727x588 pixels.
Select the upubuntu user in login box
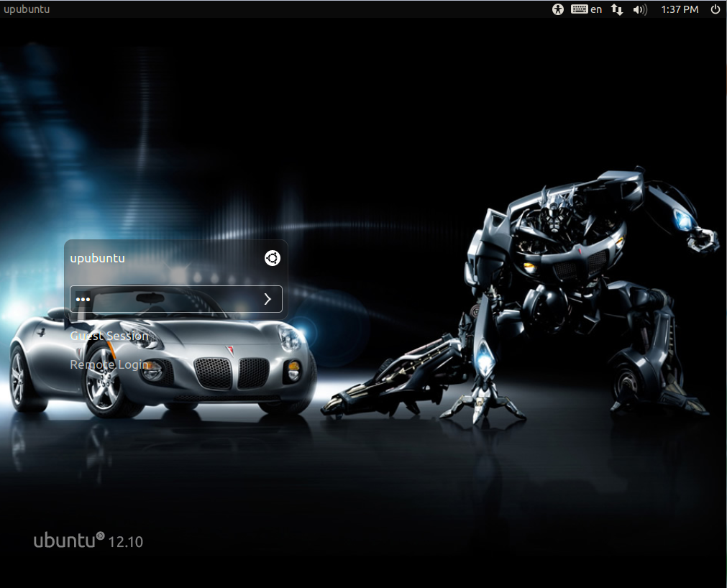tap(97, 258)
